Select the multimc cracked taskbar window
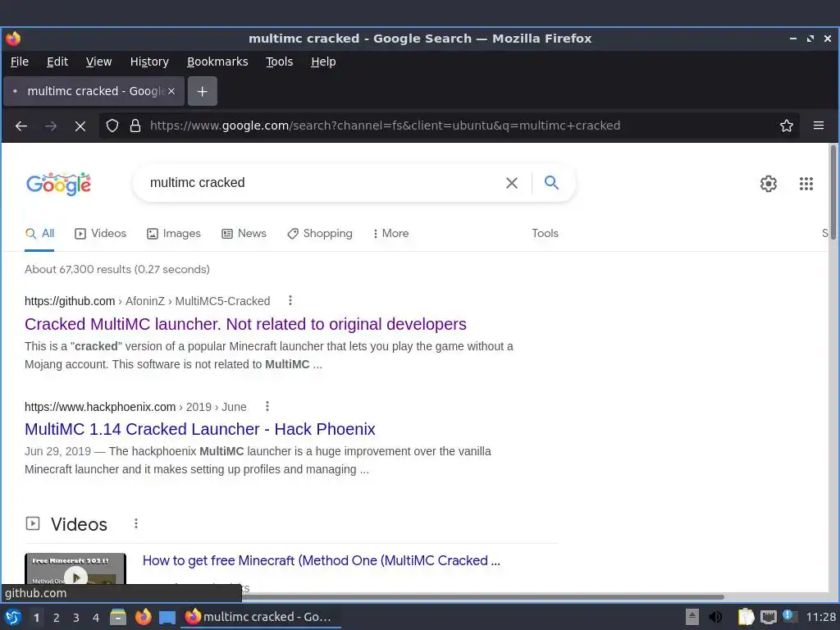The height and width of the screenshot is (630, 840). [x=260, y=617]
